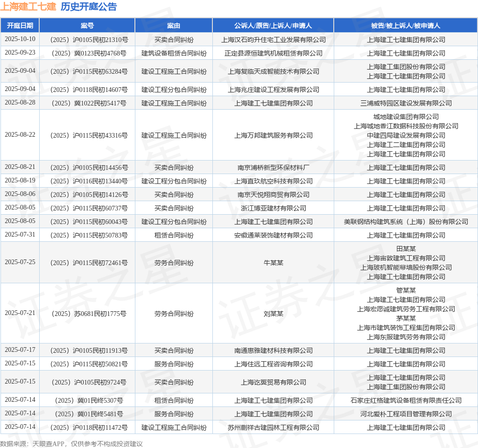This screenshot has height=448, width=478.
Task: Click defendant 美联钢结构建筑系统（上海）股份有限公司
Action: point(406,222)
